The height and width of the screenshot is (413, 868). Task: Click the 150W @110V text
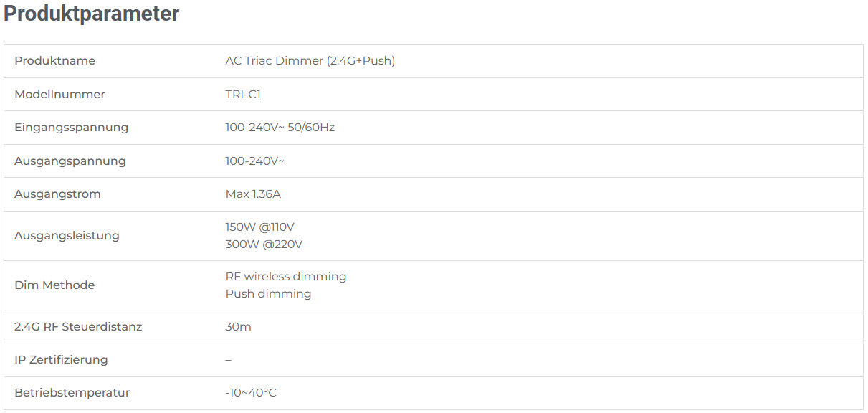click(x=259, y=227)
